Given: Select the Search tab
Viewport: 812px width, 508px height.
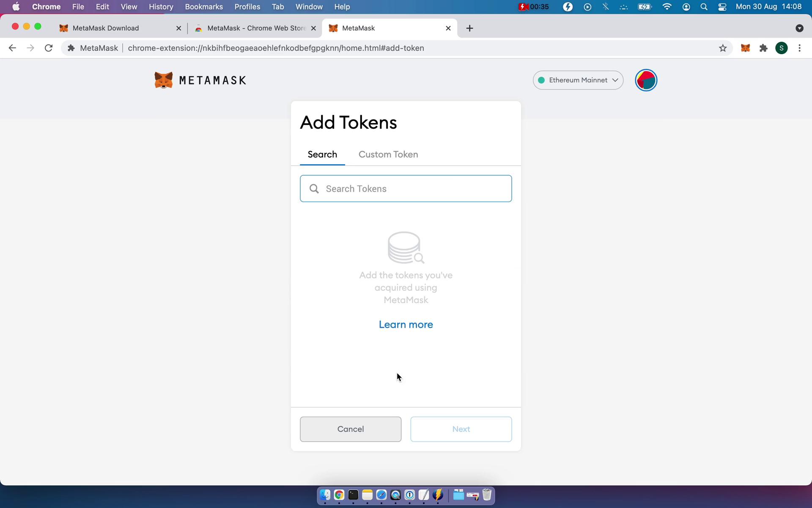Looking at the screenshot, I should coord(322,154).
